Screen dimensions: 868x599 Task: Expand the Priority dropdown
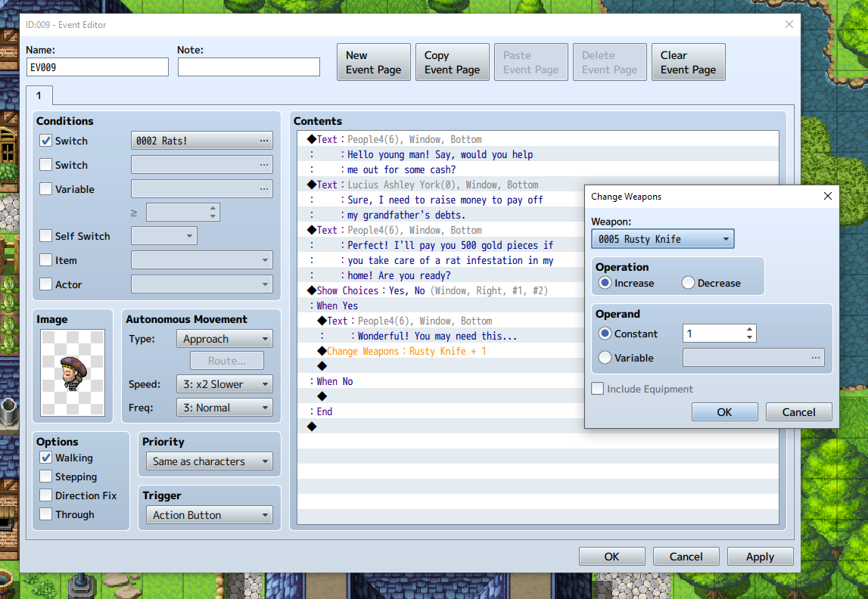pyautogui.click(x=208, y=461)
